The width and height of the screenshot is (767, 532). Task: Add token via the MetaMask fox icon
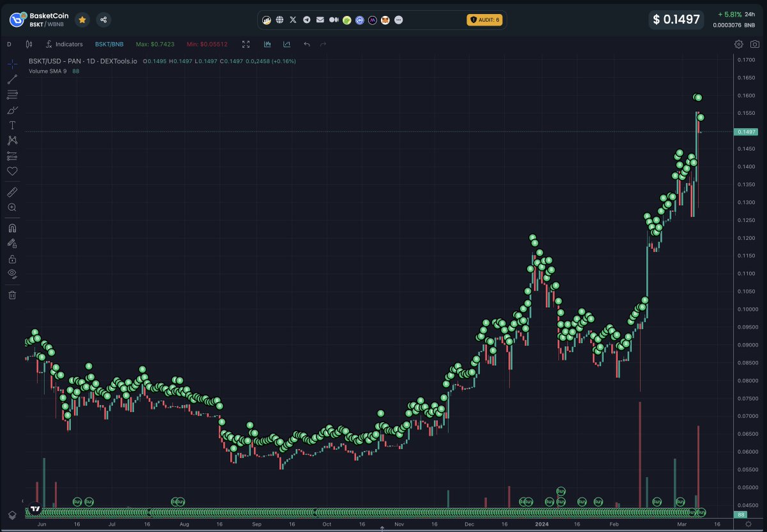click(x=385, y=20)
